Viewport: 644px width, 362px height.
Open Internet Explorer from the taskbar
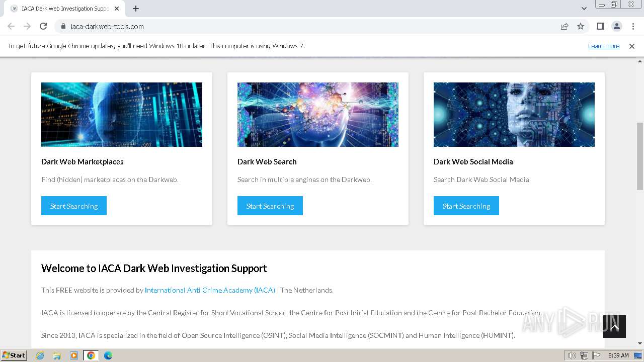point(40,355)
